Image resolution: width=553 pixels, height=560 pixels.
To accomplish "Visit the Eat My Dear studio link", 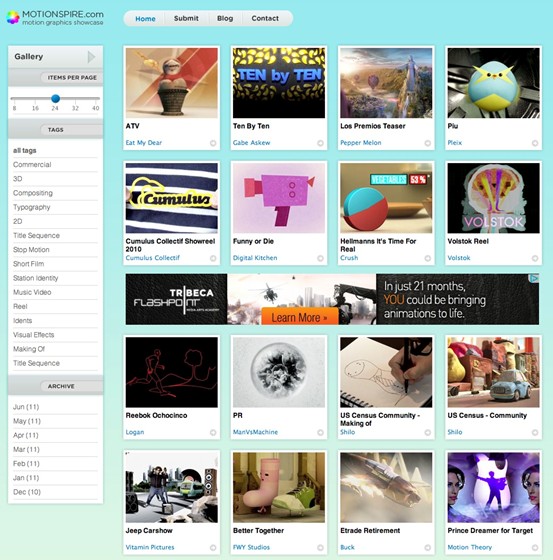I will (x=144, y=143).
